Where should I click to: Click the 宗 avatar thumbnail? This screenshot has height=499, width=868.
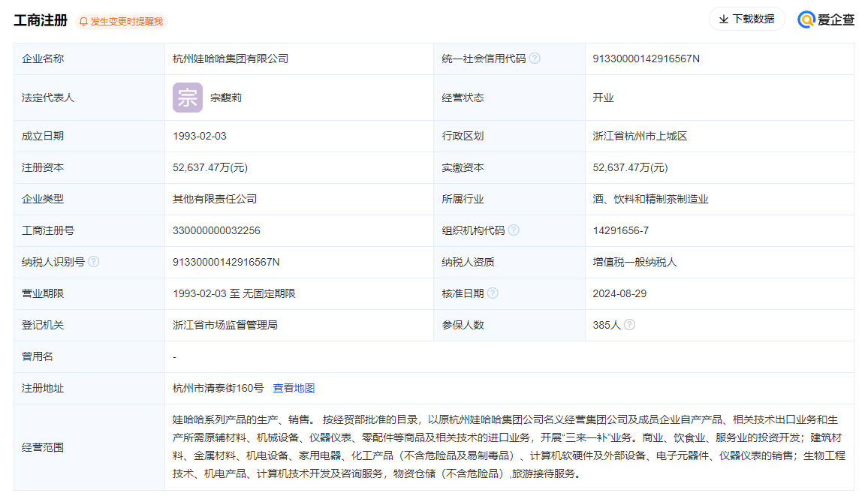(187, 97)
